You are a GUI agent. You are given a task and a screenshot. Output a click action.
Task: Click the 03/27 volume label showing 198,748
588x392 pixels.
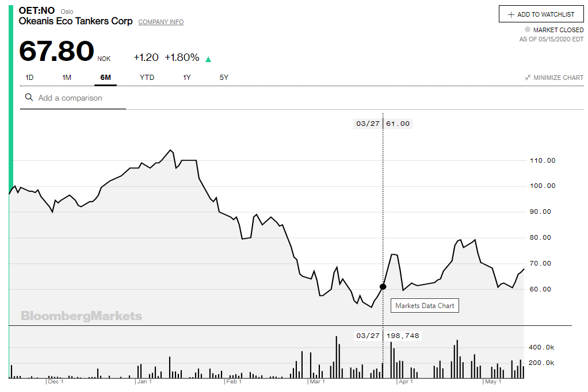coord(387,336)
